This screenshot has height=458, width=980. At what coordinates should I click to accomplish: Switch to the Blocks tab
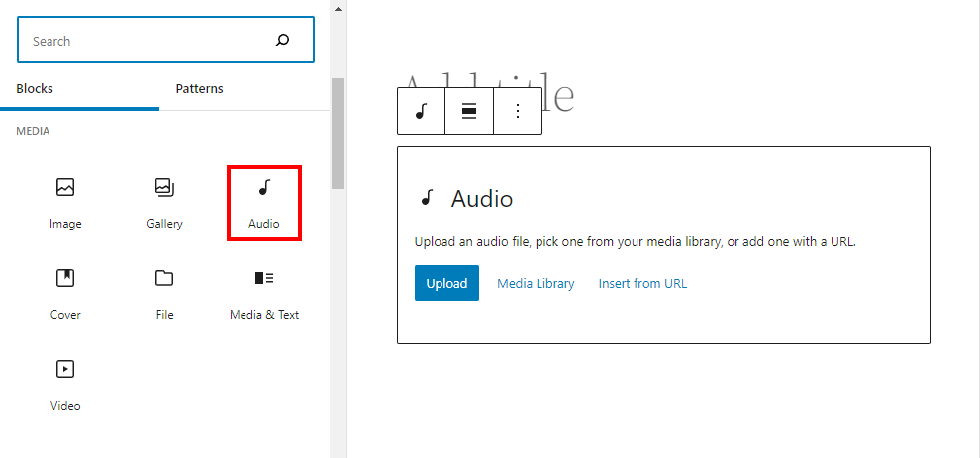(x=35, y=89)
